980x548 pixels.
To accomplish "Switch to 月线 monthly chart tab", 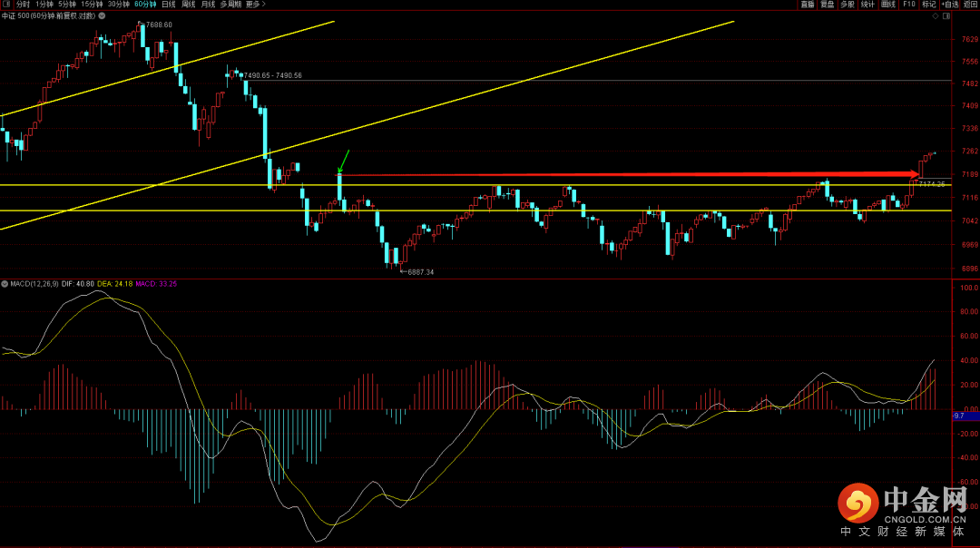I will (x=208, y=5).
